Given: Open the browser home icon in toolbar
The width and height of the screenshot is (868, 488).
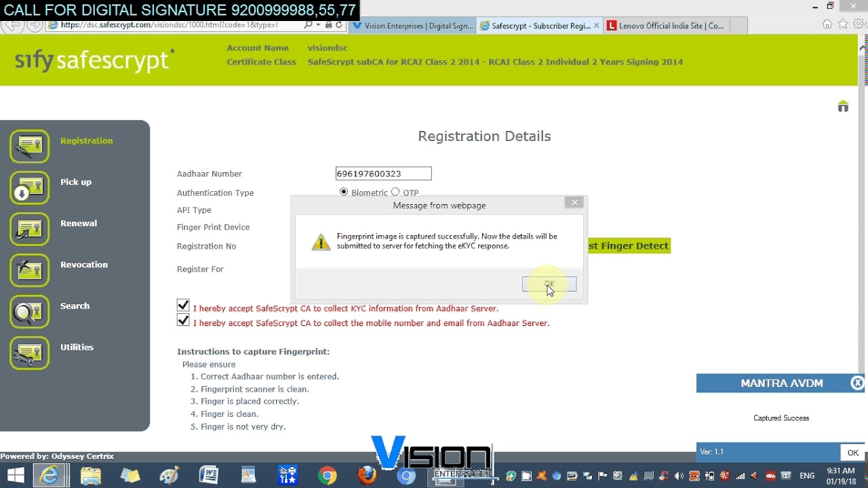Looking at the screenshot, I should click(x=827, y=24).
